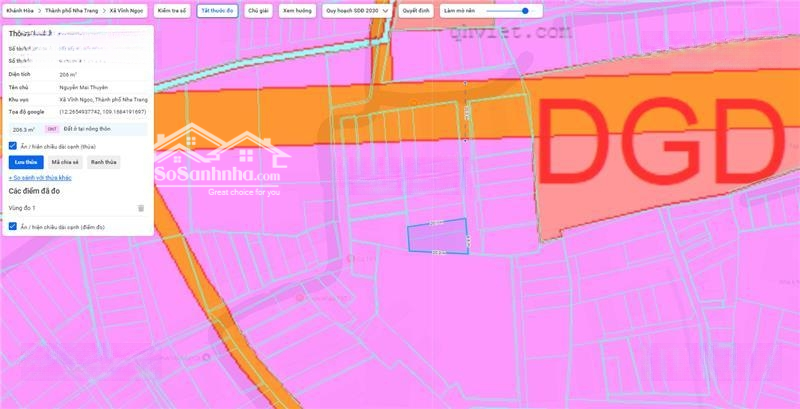This screenshot has width=800, height=409.
Task: Select Khánh Hòa in the breadcrumb
Action: [x=18, y=10]
